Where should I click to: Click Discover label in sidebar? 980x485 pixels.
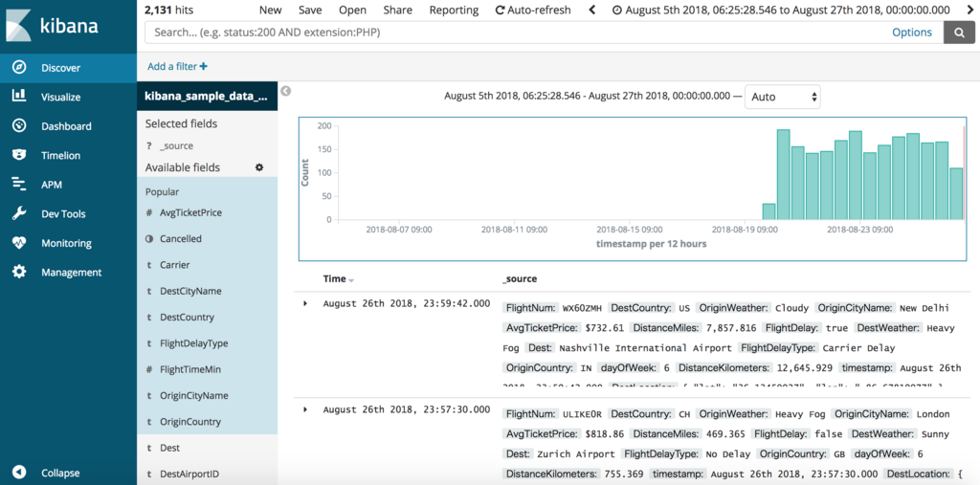pos(60,68)
